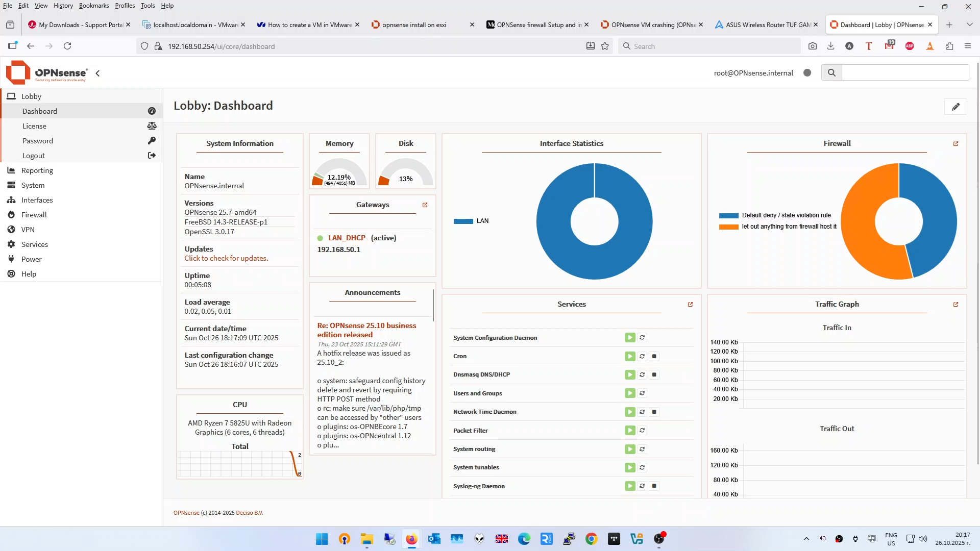
Task: Open Firewall widget external link icon
Action: click(955, 144)
